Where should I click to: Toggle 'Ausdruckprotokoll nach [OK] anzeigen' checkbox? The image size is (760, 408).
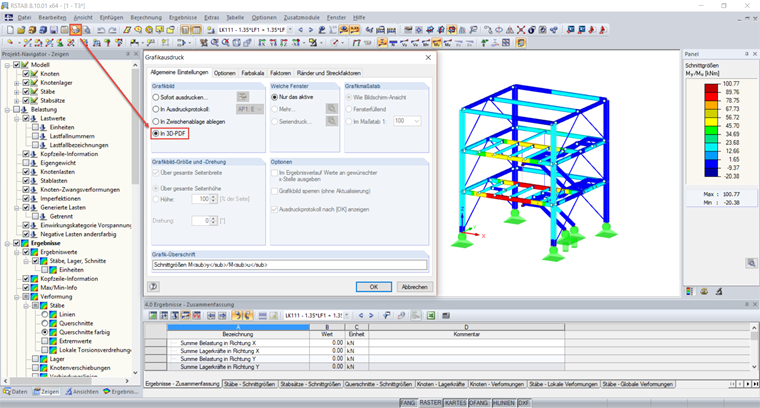tap(274, 209)
